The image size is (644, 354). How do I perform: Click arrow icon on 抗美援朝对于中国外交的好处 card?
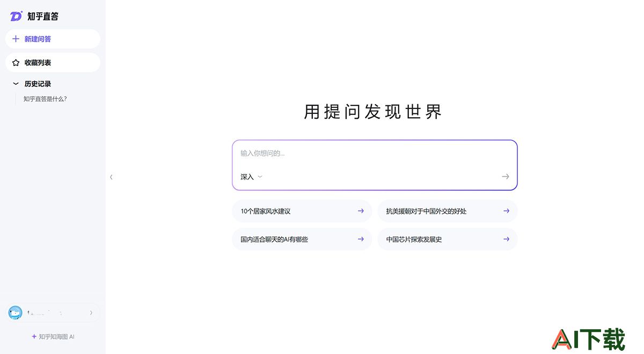pos(506,211)
